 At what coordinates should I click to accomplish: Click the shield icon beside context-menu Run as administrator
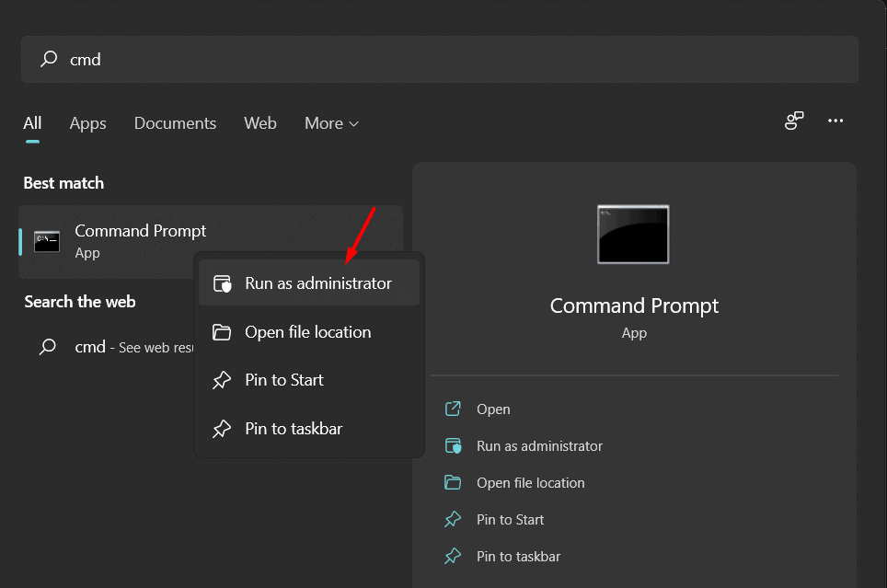pyautogui.click(x=223, y=283)
